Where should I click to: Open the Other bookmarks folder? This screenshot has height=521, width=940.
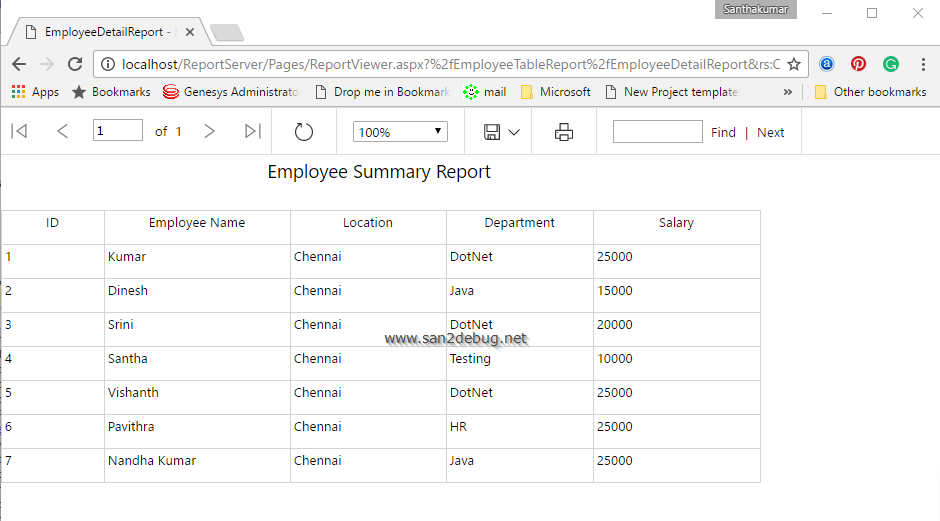870,92
